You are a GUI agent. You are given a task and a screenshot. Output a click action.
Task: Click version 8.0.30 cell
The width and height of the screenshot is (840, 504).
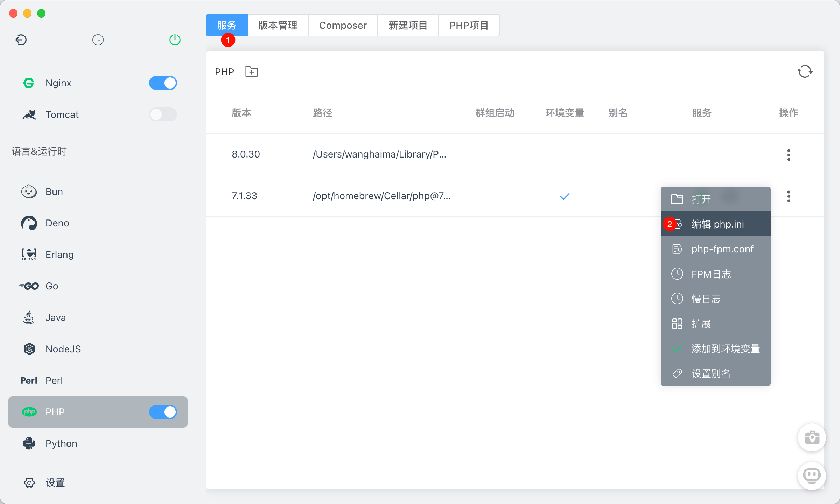coord(246,154)
